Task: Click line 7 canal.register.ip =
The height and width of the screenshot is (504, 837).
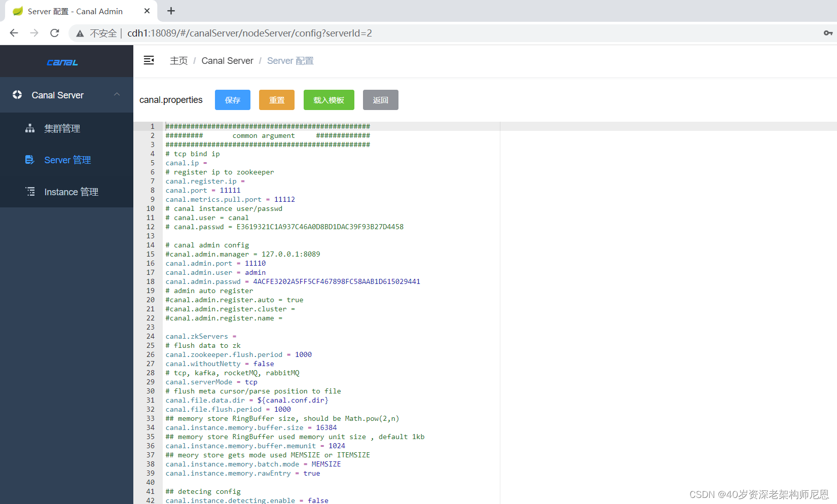Action: (x=205, y=181)
